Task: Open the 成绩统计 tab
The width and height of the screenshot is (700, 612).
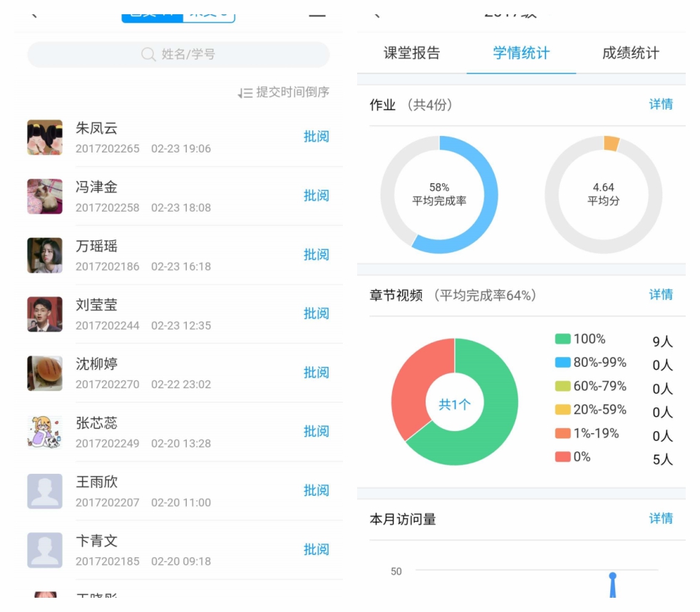Action: (x=630, y=53)
